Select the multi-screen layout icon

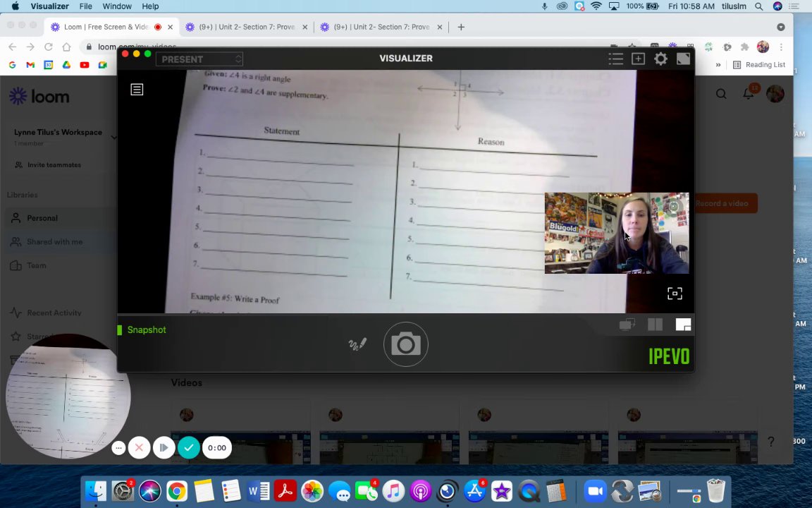(x=627, y=325)
